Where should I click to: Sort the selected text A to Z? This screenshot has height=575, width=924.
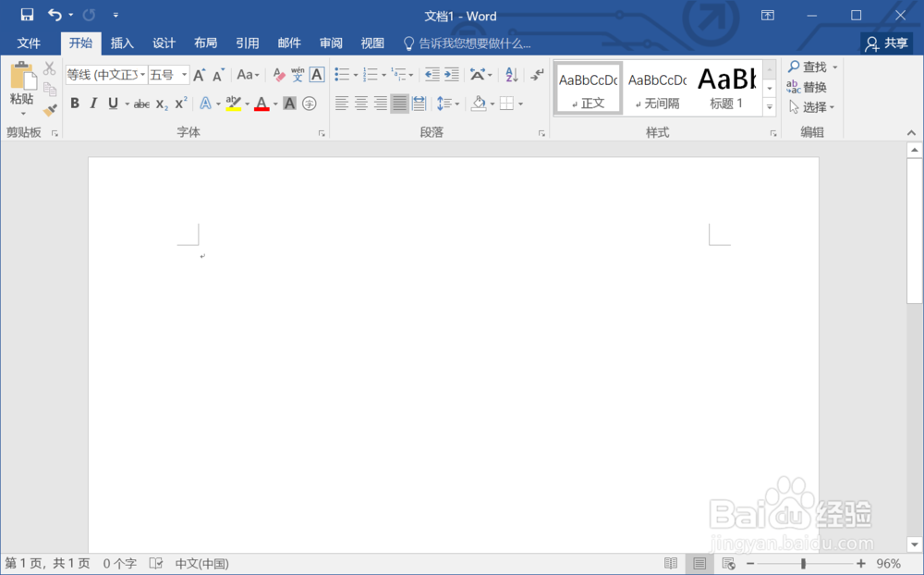[512, 75]
